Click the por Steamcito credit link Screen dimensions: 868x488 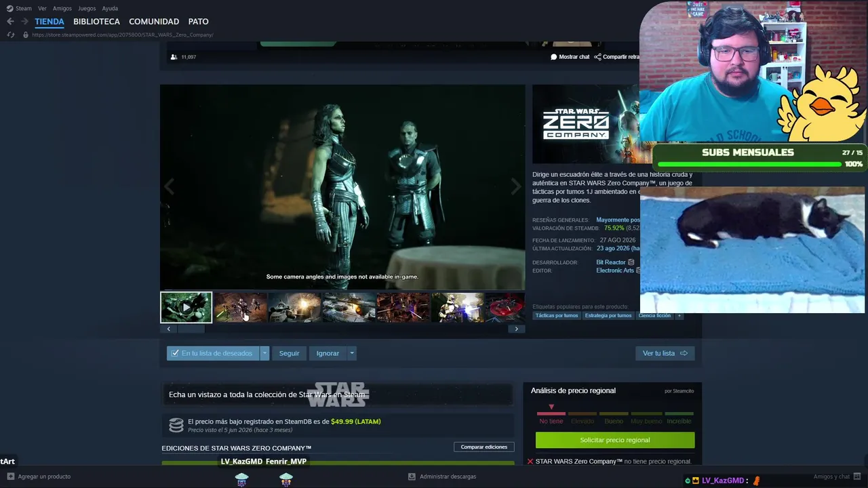[x=679, y=391]
